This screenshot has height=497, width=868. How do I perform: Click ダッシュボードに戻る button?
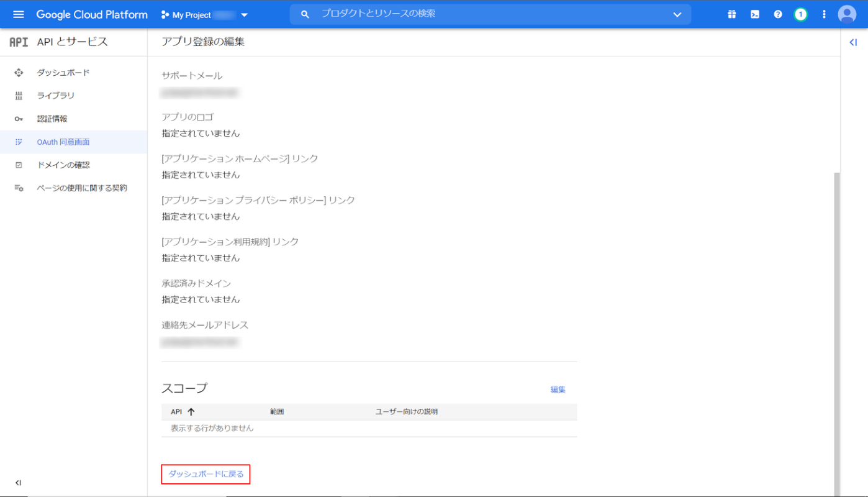[x=206, y=474]
